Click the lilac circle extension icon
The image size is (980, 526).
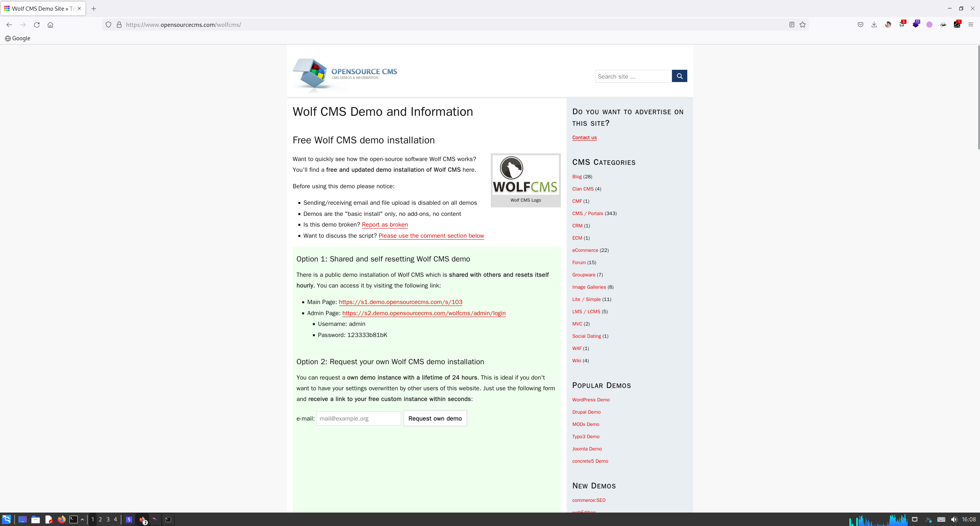click(929, 25)
